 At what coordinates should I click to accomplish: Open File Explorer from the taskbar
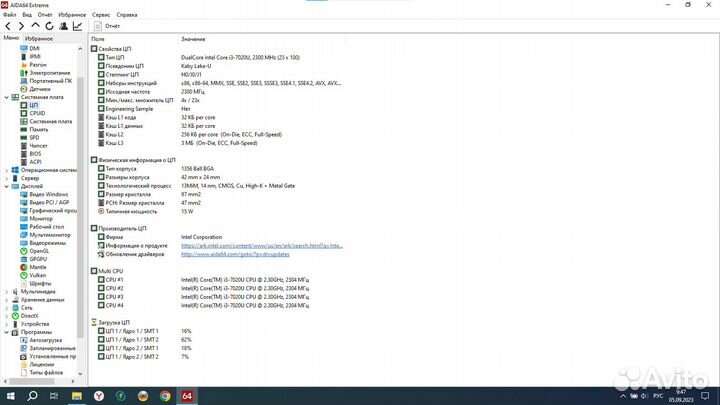point(77,396)
